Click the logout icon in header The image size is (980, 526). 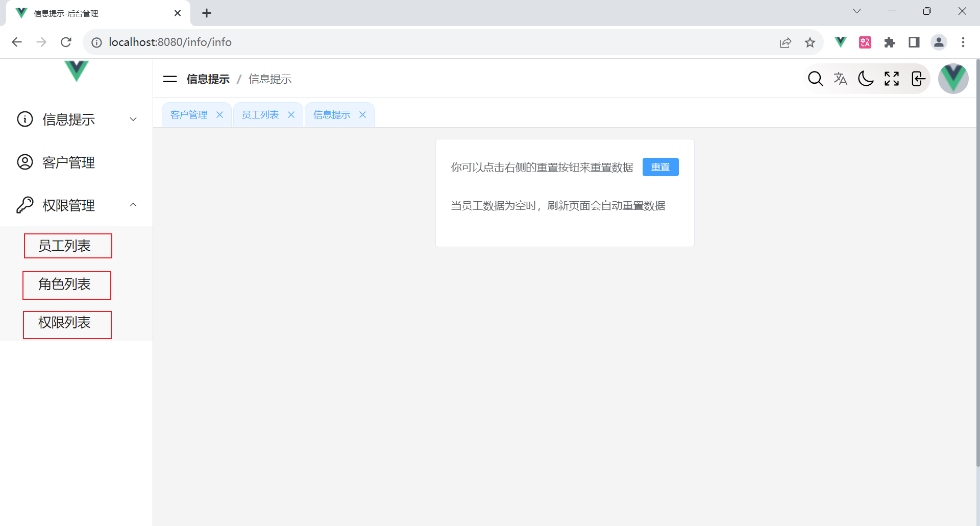pyautogui.click(x=918, y=79)
